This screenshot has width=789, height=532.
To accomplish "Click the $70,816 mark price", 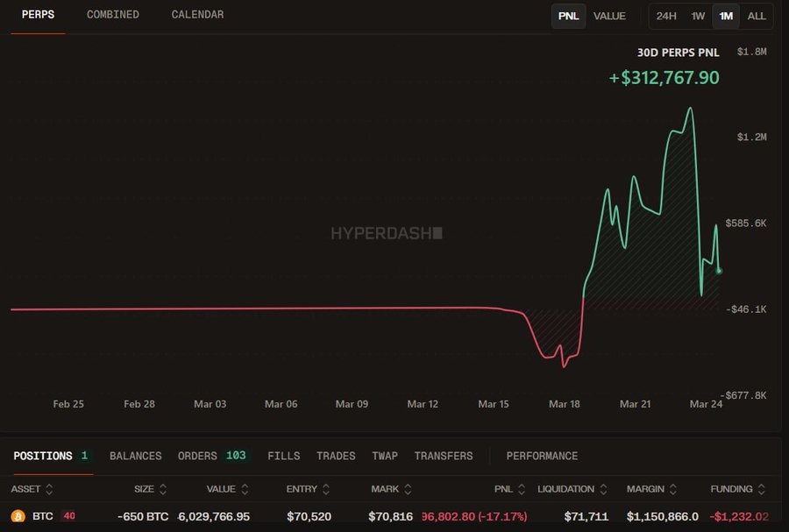I will 390,516.
